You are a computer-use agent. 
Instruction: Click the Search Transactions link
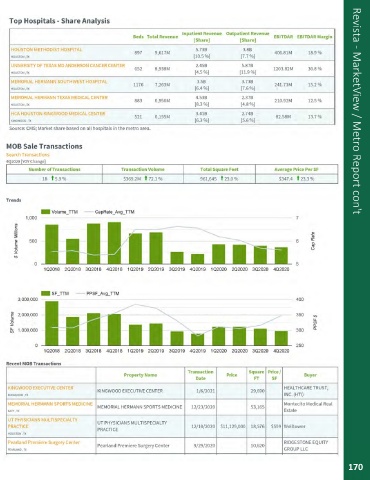point(28,155)
